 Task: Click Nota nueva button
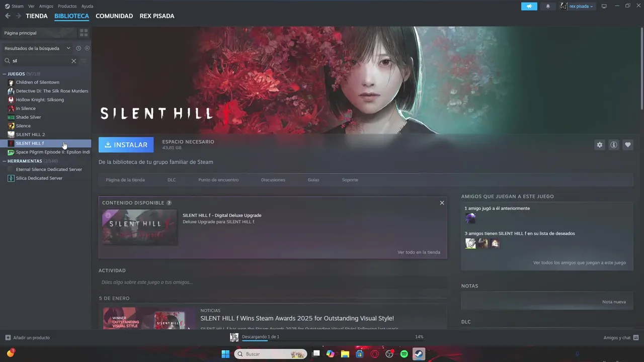point(614,302)
